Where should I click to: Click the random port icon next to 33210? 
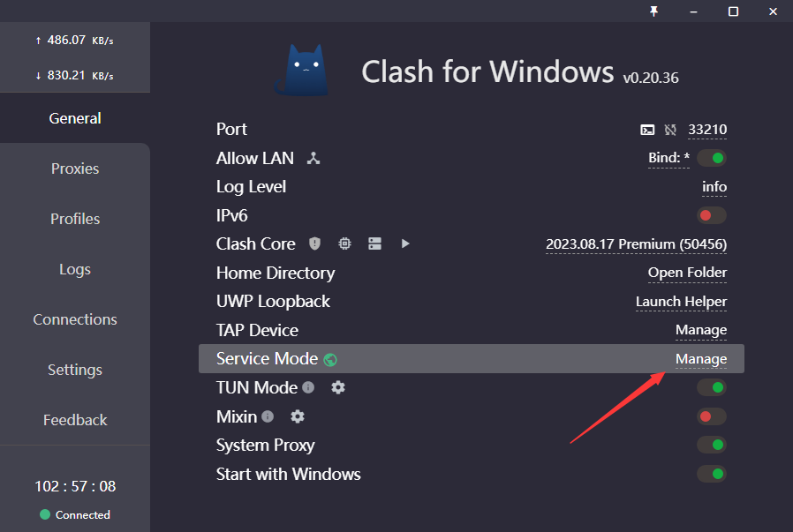670,130
